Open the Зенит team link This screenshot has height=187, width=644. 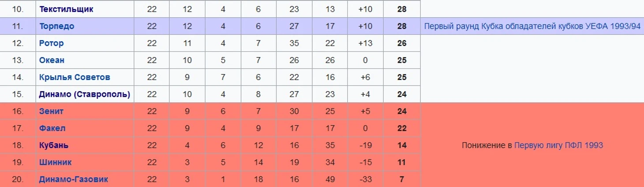click(x=51, y=111)
